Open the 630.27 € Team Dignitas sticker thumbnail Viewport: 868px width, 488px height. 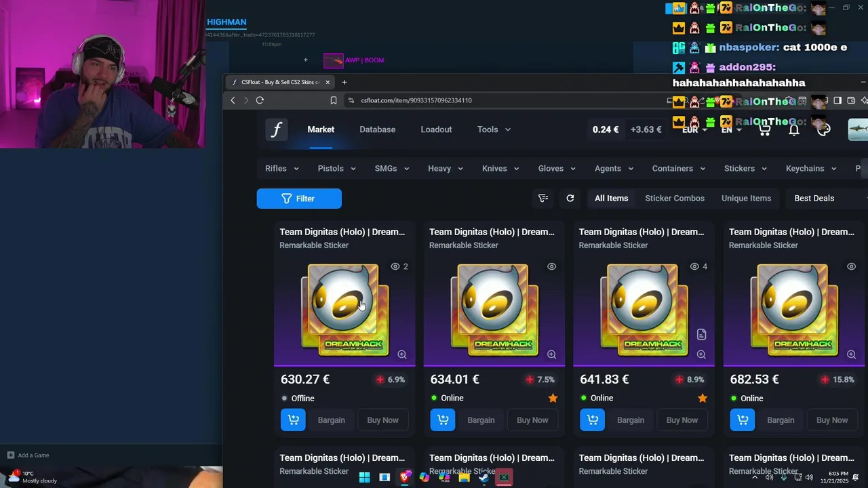344,310
